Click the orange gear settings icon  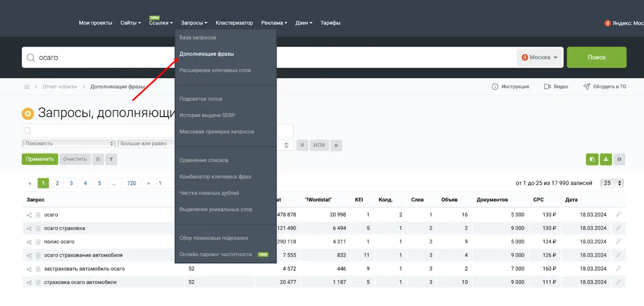[x=28, y=114]
